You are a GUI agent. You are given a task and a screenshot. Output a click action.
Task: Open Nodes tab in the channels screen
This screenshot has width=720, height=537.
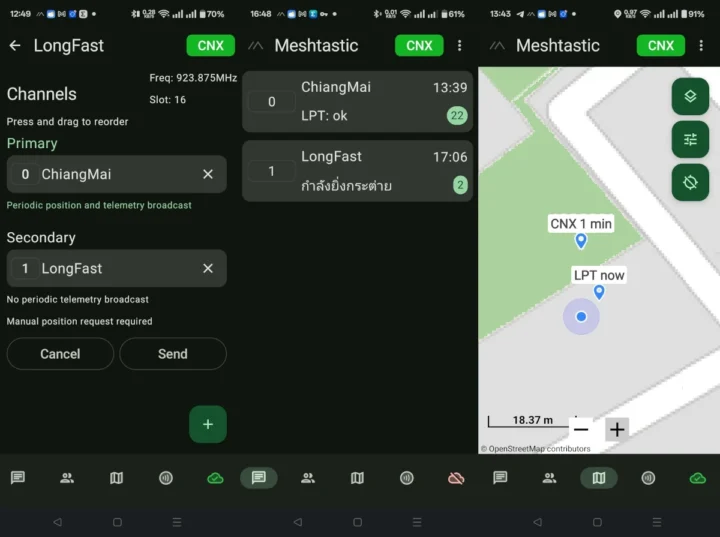click(x=67, y=478)
